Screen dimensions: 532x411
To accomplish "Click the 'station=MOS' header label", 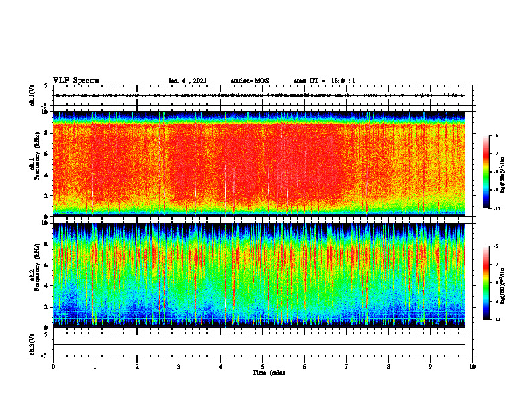I will tap(250, 81).
